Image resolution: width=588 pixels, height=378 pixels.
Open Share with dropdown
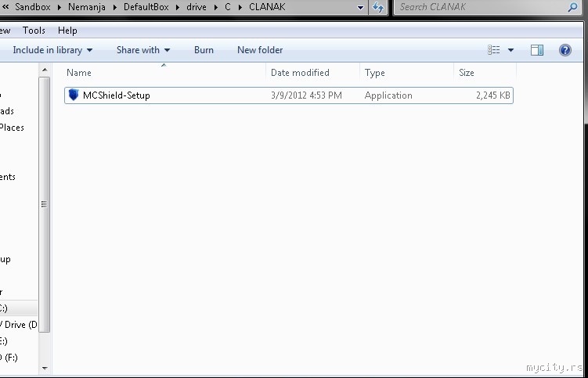click(x=143, y=50)
